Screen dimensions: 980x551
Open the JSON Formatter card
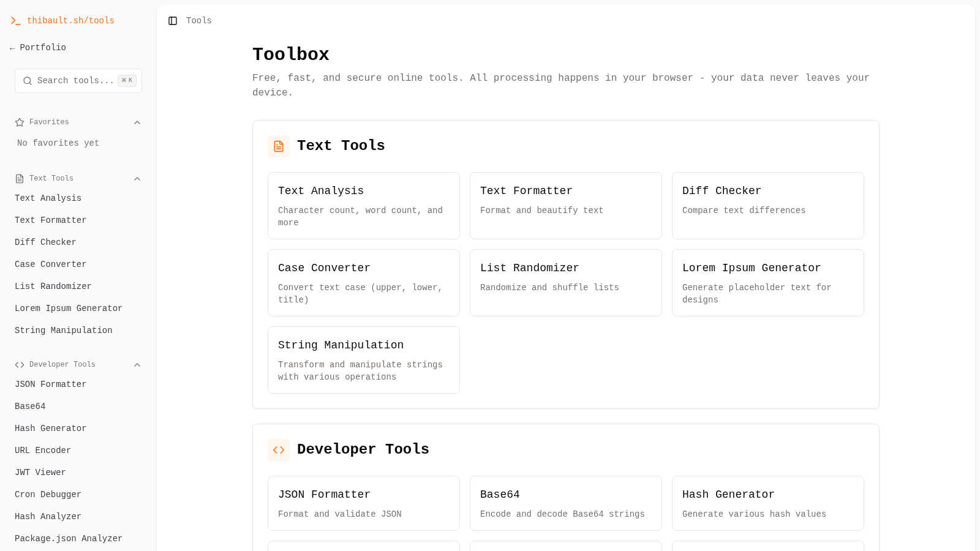click(x=364, y=503)
